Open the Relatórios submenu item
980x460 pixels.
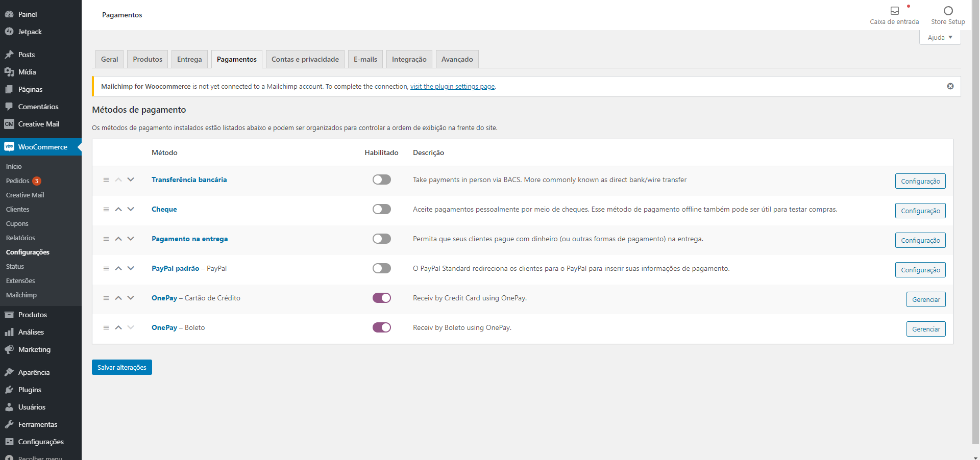tap(20, 238)
